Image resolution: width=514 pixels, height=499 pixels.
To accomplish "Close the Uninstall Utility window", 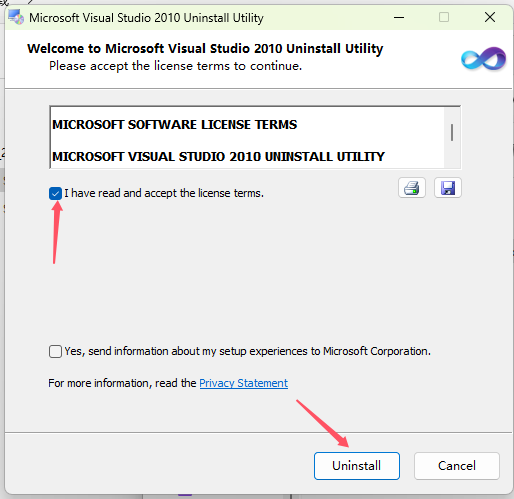I will tap(490, 17).
